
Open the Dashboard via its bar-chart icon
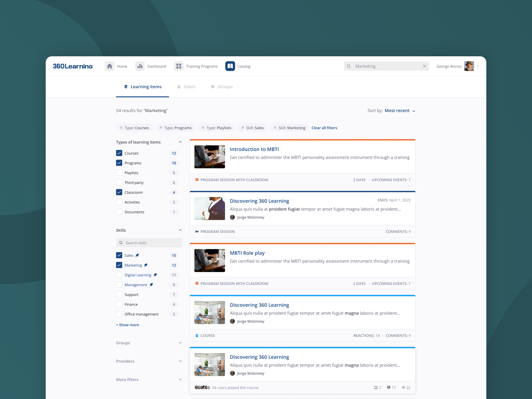[140, 66]
